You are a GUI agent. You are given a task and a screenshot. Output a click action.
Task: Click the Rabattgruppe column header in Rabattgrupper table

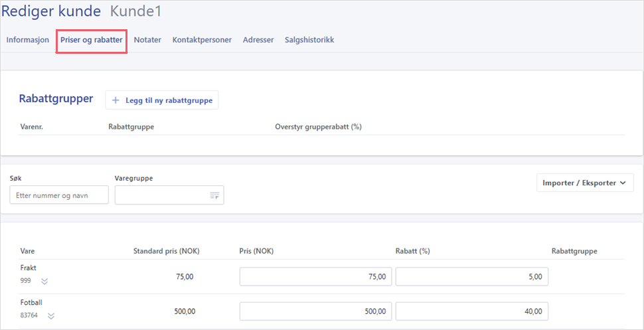131,127
